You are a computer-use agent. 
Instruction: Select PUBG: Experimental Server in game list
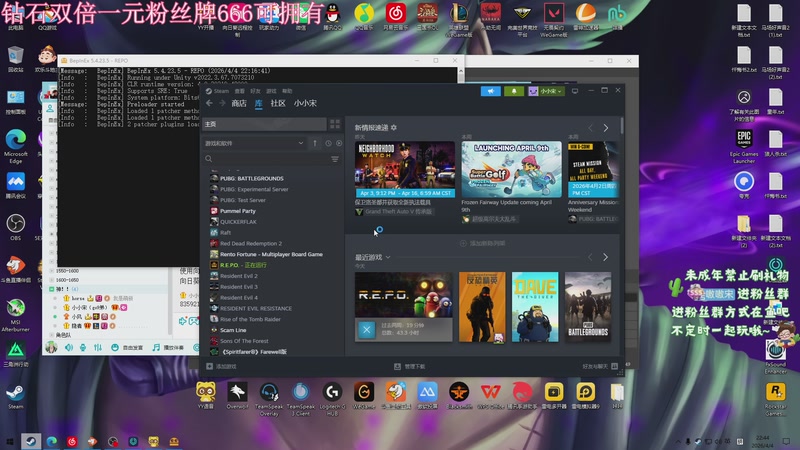point(254,189)
